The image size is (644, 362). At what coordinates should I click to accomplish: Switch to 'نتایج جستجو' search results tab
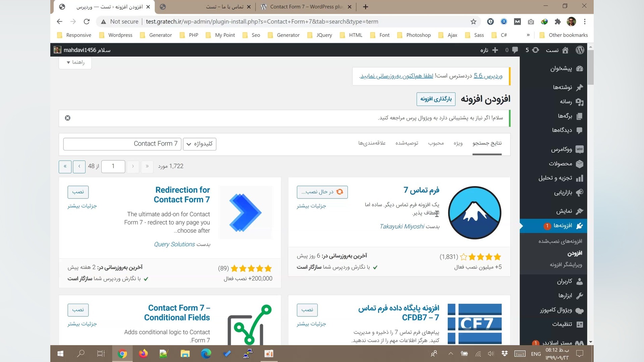(487, 143)
